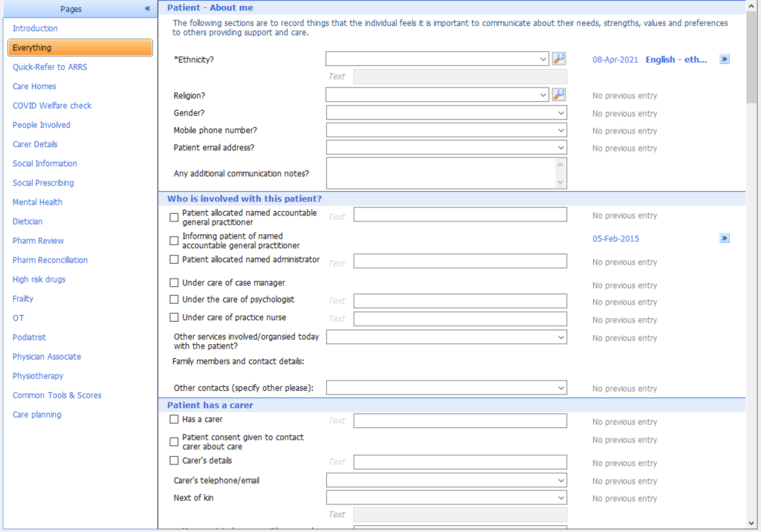Expand the Next of kin dropdown
The image size is (761, 532).
(x=446, y=498)
